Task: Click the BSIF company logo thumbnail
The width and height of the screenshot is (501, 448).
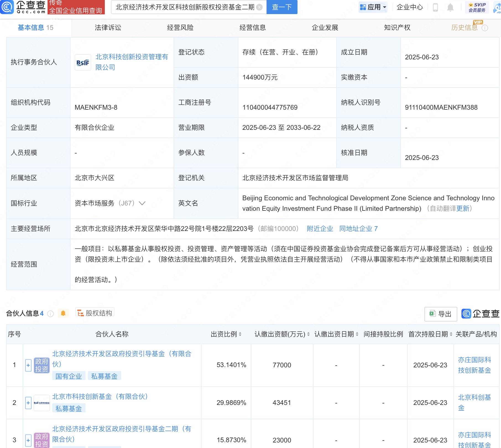Action: (83, 62)
